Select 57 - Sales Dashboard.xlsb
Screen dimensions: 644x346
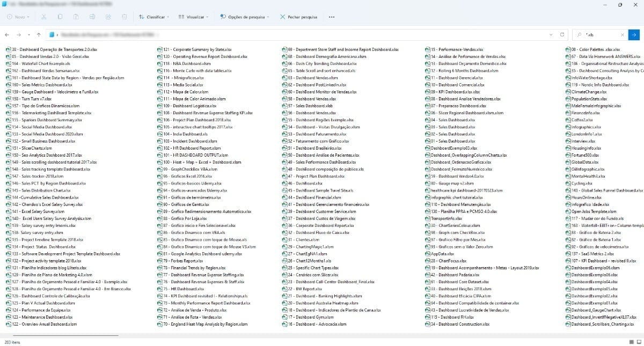[x=308, y=106]
